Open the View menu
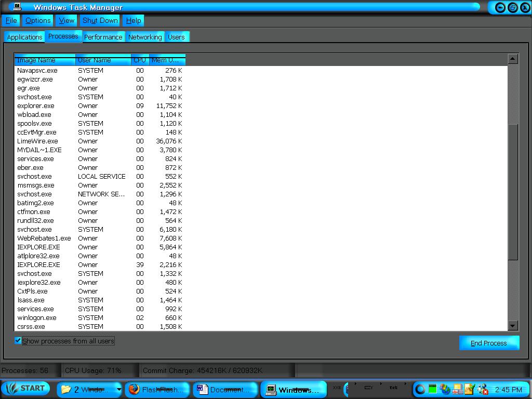The height and width of the screenshot is (399, 532). tap(66, 20)
